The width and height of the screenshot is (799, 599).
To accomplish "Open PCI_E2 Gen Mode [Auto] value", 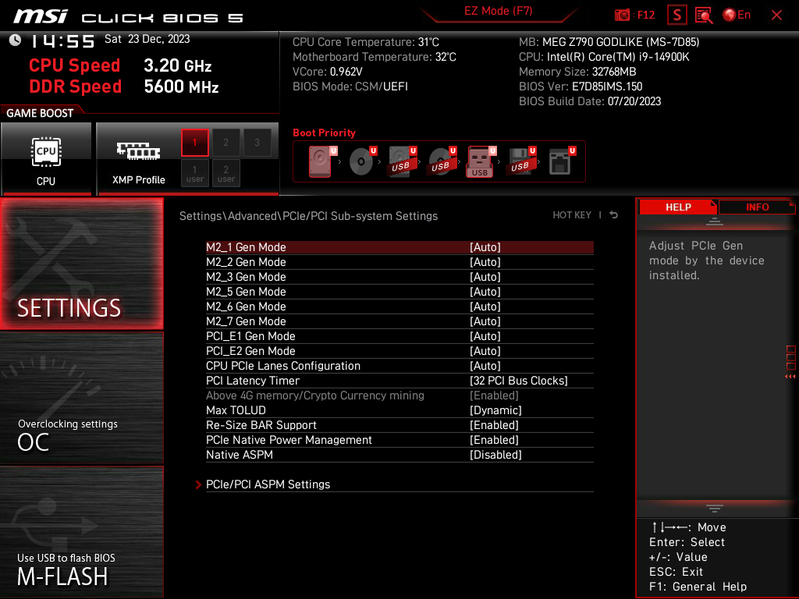I will tap(485, 351).
